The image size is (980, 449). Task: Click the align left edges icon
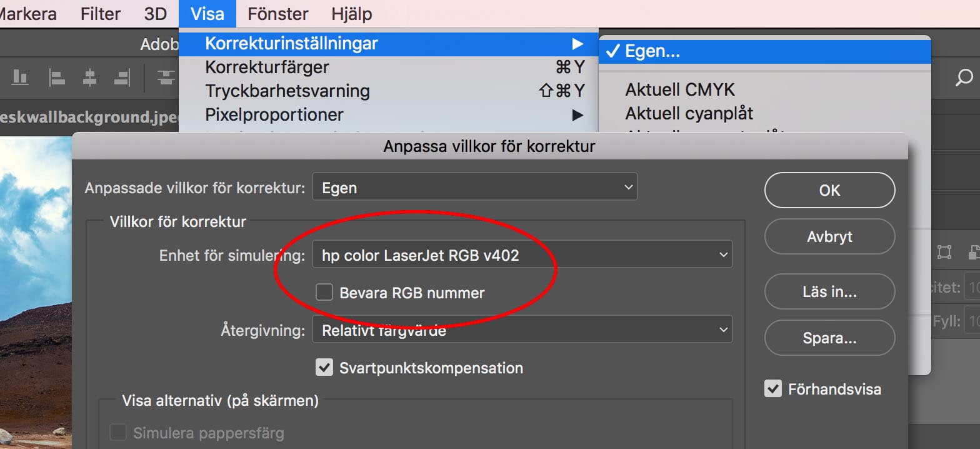57,78
